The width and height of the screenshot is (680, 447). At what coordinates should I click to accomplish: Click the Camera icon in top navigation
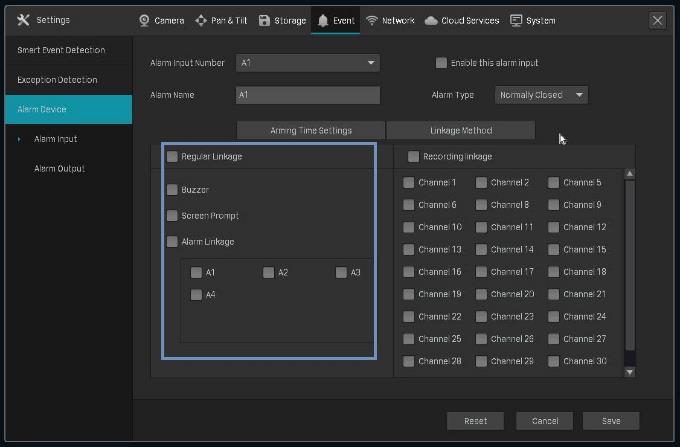coord(144,20)
